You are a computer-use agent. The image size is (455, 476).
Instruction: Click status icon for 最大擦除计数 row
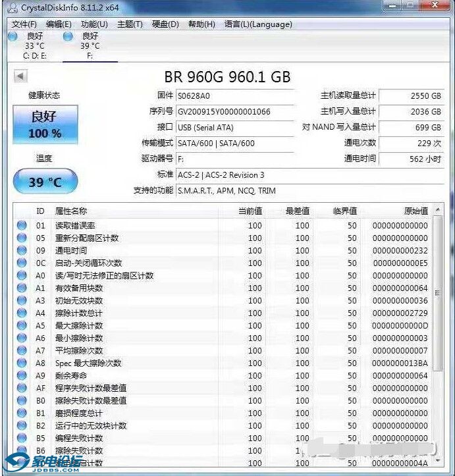coord(22,325)
